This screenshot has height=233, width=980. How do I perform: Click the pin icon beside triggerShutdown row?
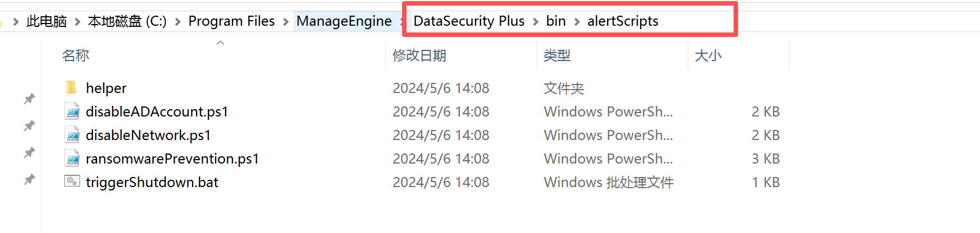pos(30,180)
